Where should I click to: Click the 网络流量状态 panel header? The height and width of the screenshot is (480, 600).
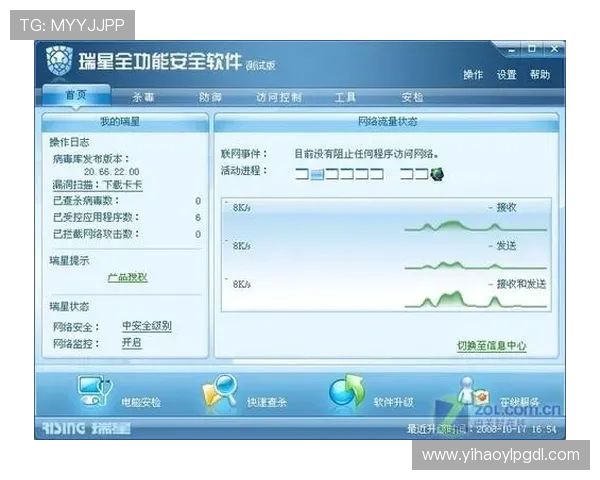[x=387, y=122]
